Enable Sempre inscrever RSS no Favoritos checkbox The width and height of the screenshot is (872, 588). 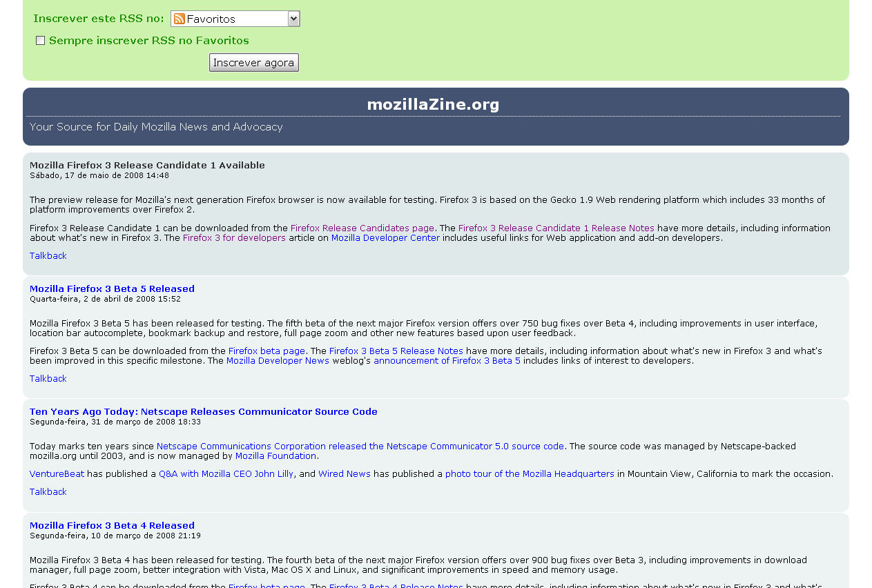[x=40, y=41]
